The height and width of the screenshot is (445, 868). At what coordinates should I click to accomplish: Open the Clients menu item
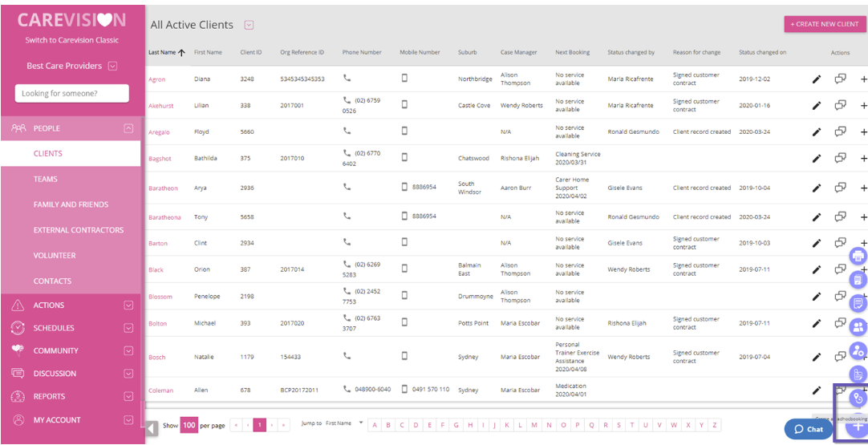71,153
